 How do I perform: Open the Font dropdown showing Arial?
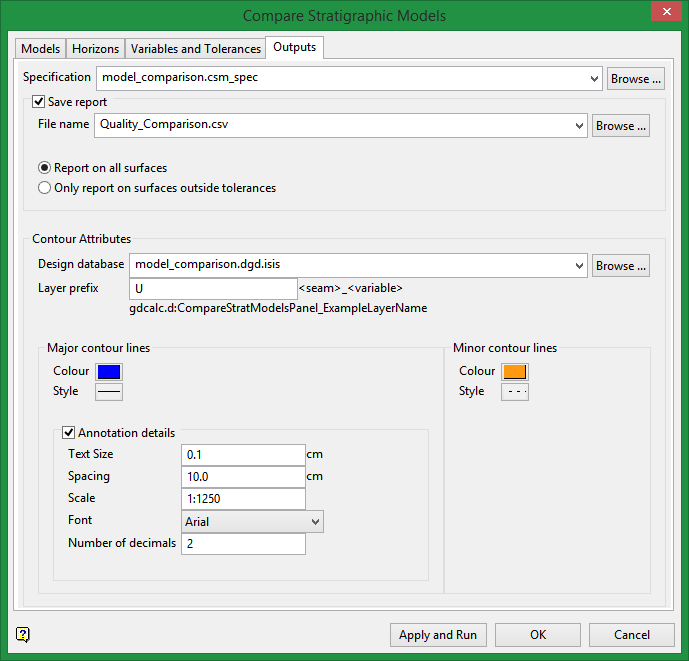pyautogui.click(x=315, y=521)
